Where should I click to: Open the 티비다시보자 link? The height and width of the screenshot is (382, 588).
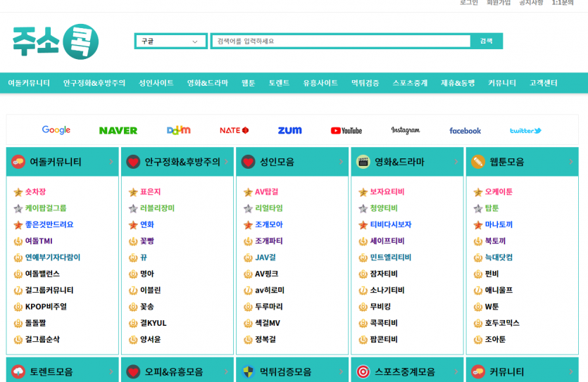pos(391,224)
